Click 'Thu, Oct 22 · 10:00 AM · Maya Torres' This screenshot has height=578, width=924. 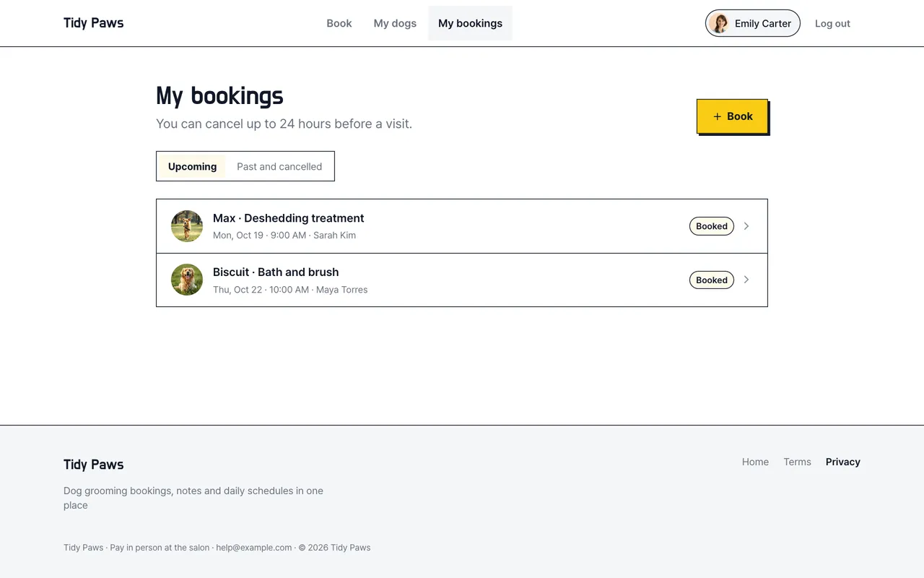click(290, 290)
